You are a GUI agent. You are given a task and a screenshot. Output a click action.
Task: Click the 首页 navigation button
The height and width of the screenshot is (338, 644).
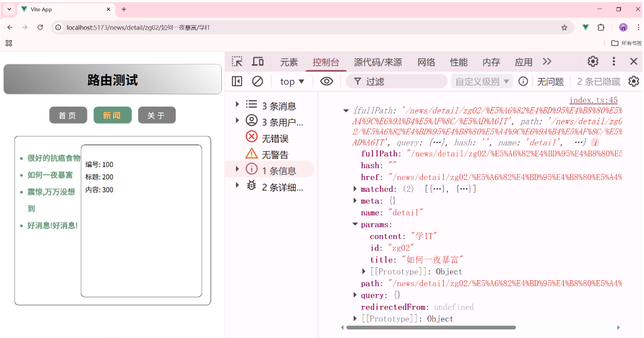click(68, 115)
